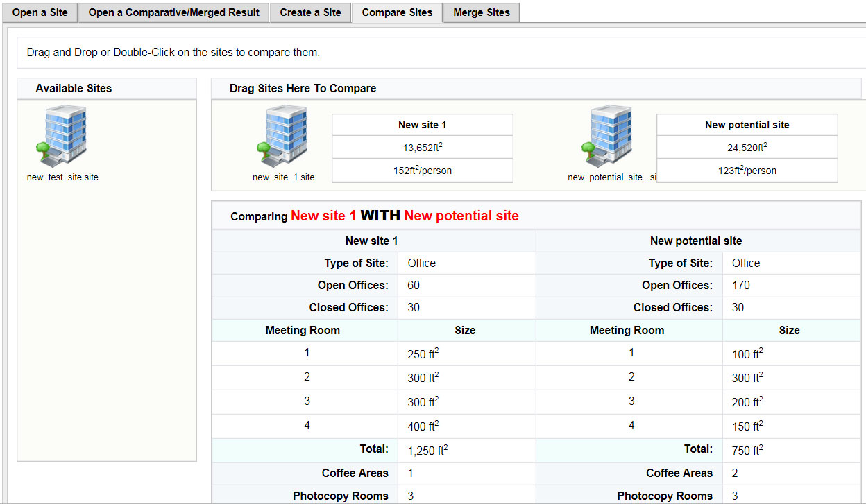Select Coffee Areas value for New site 1
The height and width of the screenshot is (504, 866).
410,473
